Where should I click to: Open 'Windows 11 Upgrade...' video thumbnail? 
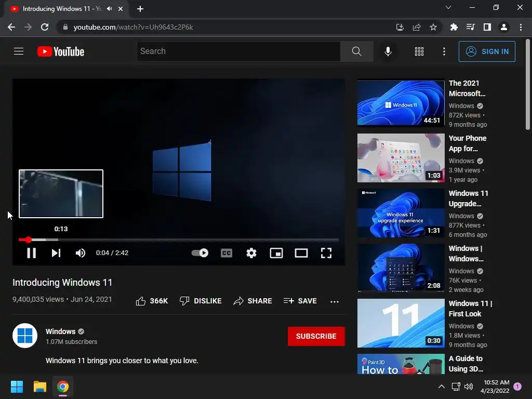pyautogui.click(x=401, y=213)
